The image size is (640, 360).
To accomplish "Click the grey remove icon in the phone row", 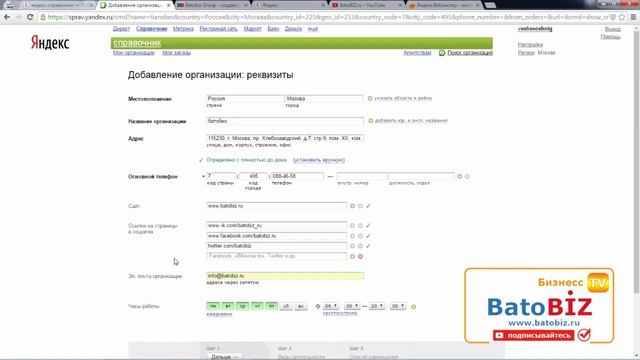I will click(x=467, y=176).
